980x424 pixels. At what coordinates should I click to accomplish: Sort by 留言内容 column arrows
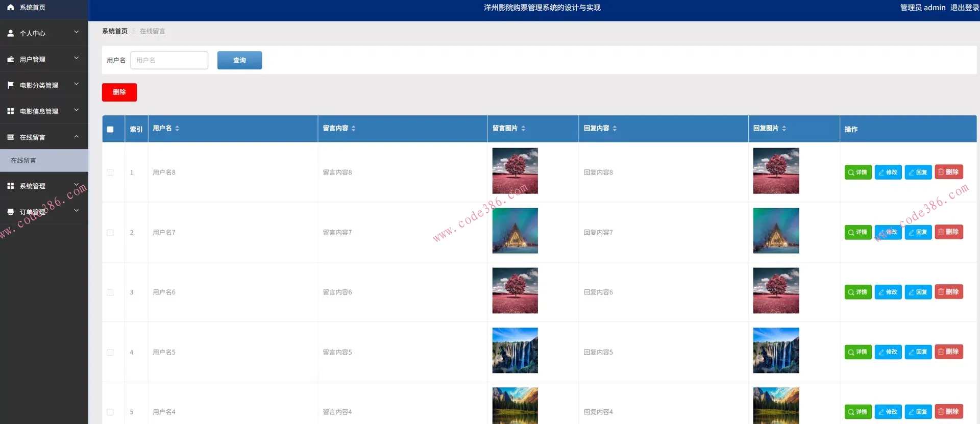pos(353,129)
